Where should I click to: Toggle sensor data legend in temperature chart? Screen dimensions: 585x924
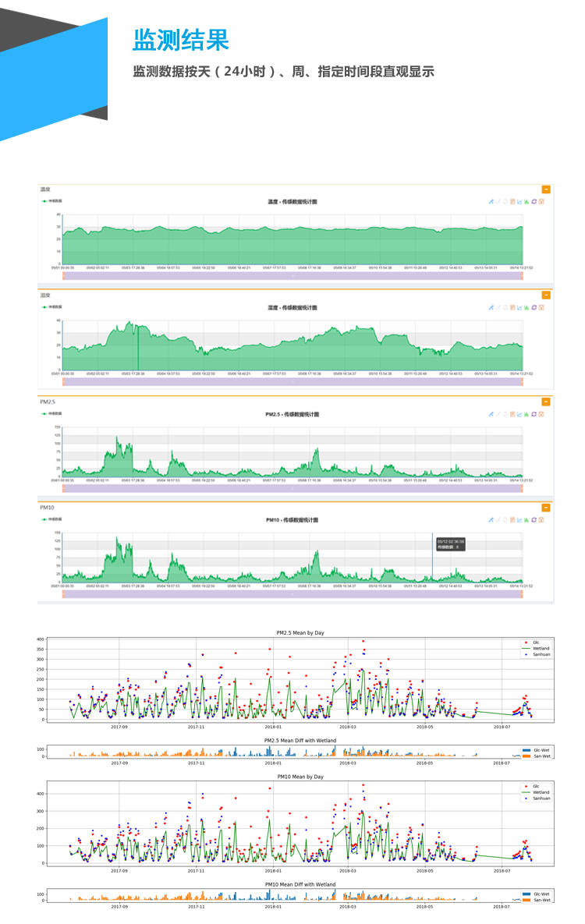(x=52, y=201)
